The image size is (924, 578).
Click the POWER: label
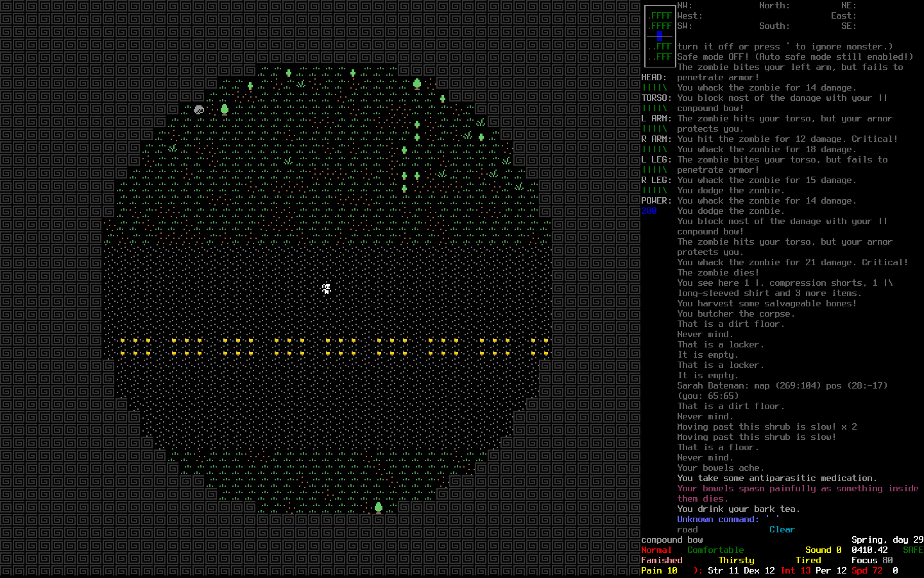(x=657, y=200)
